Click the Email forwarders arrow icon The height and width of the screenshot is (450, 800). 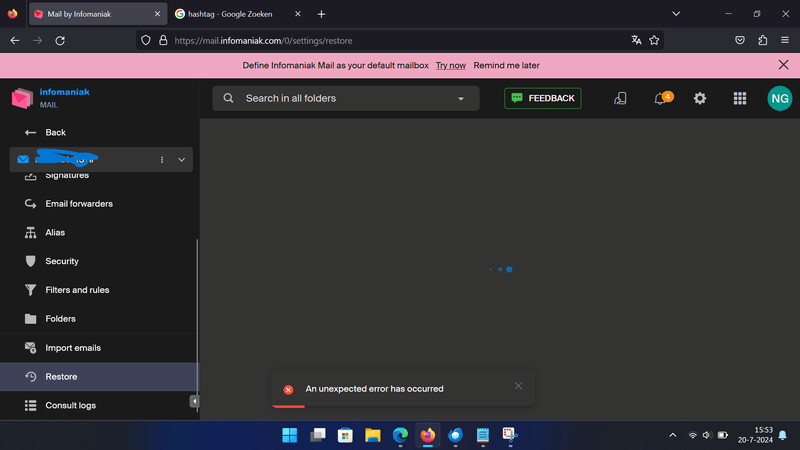tap(30, 204)
